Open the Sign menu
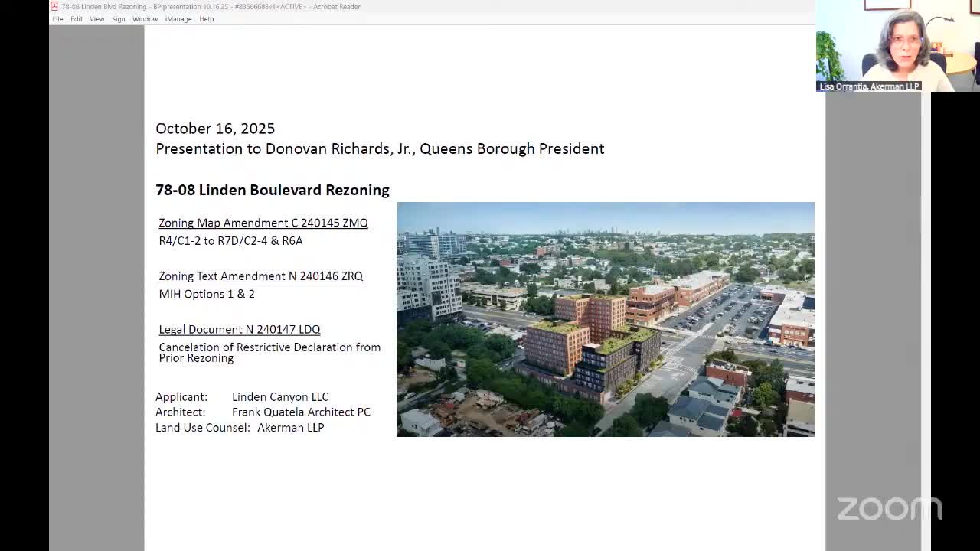This screenshot has height=551, width=980. (x=118, y=19)
